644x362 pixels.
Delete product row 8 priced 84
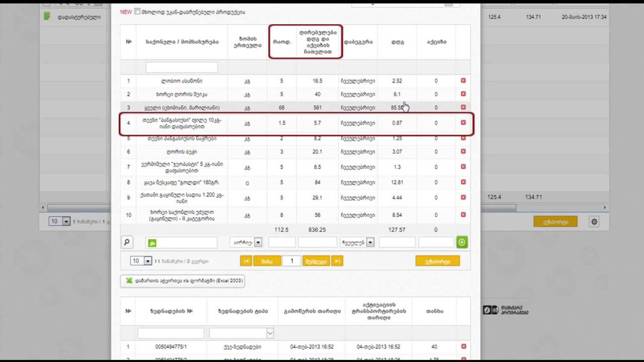click(x=463, y=182)
